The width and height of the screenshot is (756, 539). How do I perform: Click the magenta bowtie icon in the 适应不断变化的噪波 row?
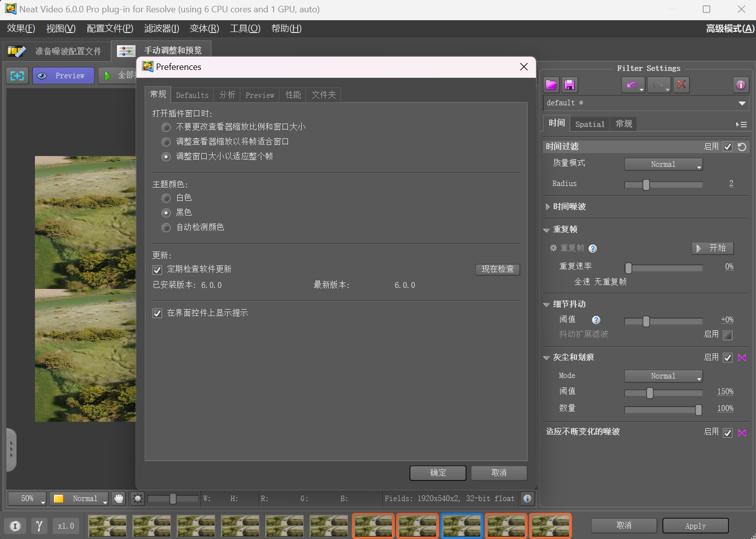[742, 433]
